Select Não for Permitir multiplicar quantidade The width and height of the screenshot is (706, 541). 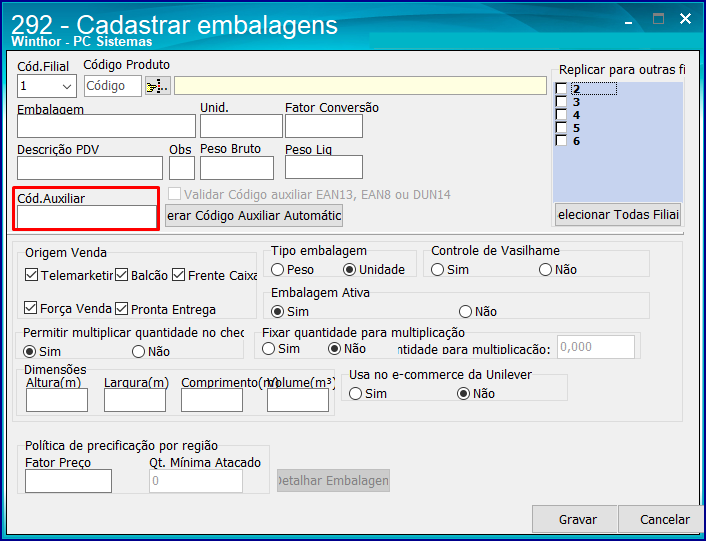pyautogui.click(x=139, y=352)
